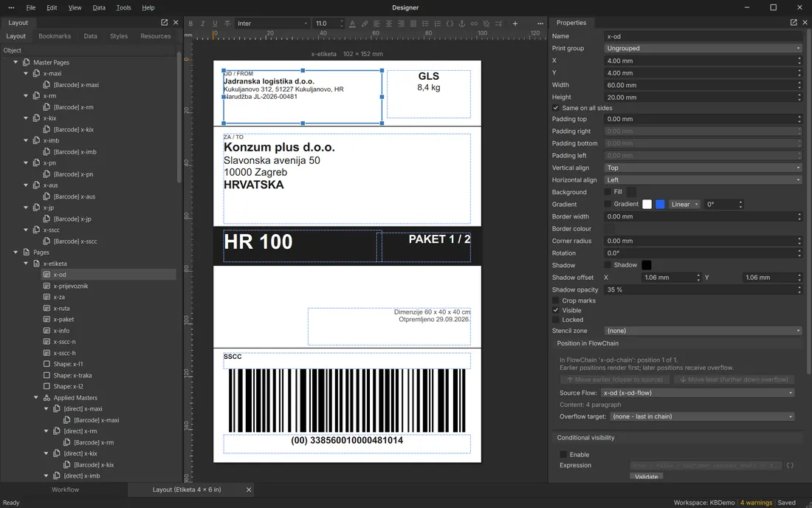Switch to the Resources tab
Image resolution: width=812 pixels, height=508 pixels.
coord(155,36)
